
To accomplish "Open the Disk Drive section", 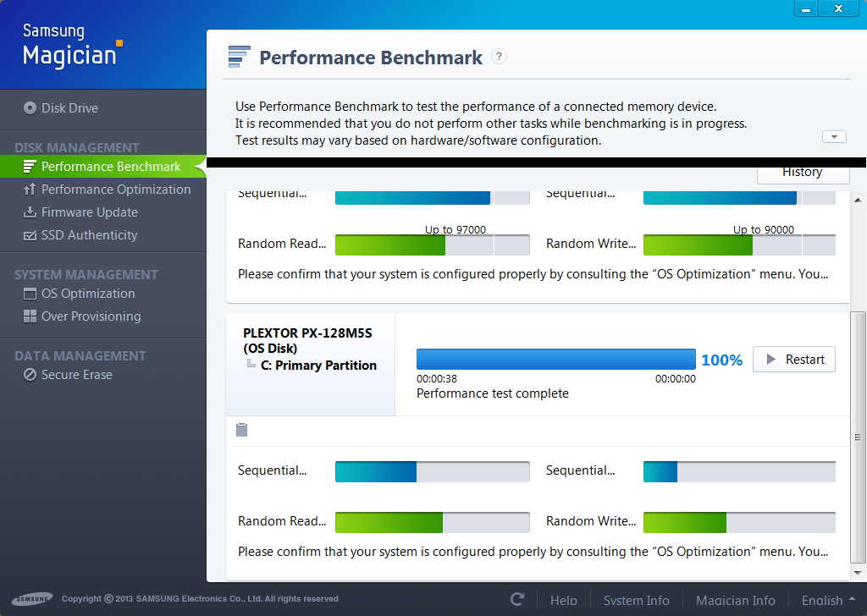I will click(x=61, y=108).
